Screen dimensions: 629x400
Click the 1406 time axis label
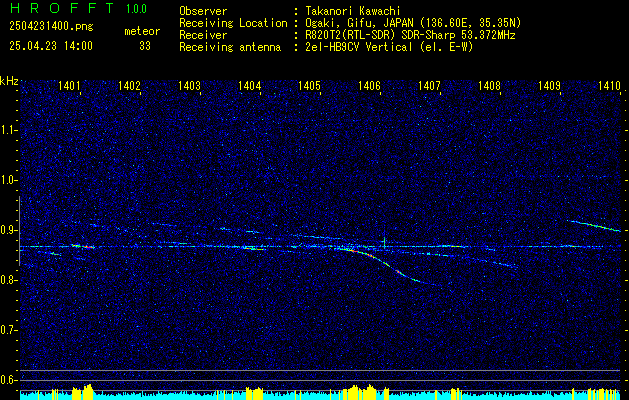369,85
